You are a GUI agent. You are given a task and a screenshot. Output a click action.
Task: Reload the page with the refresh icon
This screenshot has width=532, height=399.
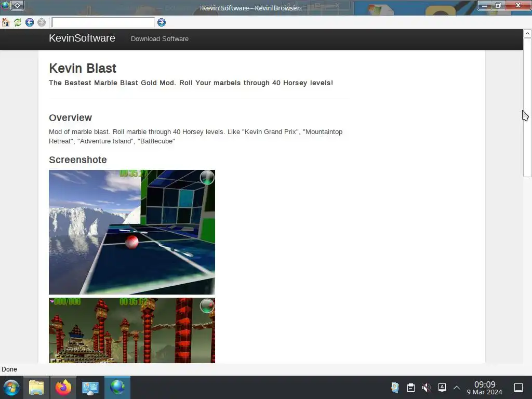point(18,22)
